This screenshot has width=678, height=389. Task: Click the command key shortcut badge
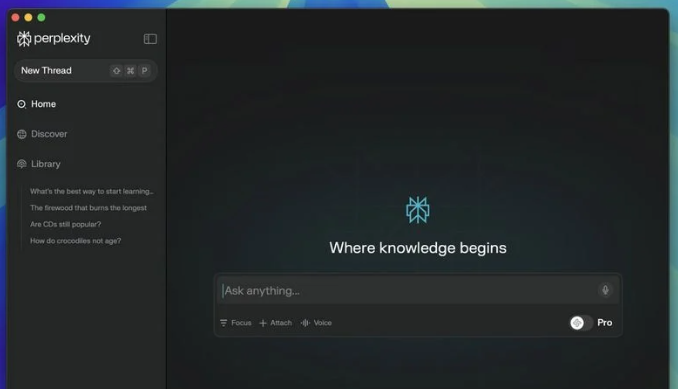[130, 70]
